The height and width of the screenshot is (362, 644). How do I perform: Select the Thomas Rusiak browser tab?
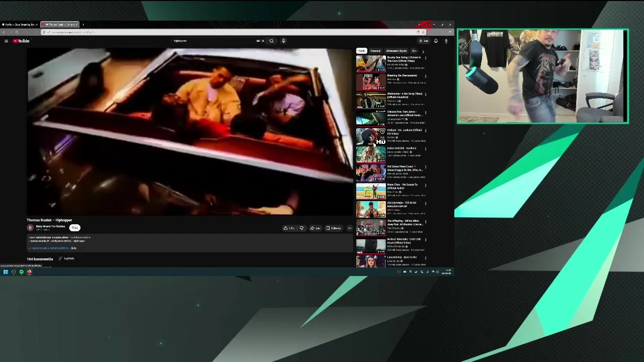click(59, 24)
